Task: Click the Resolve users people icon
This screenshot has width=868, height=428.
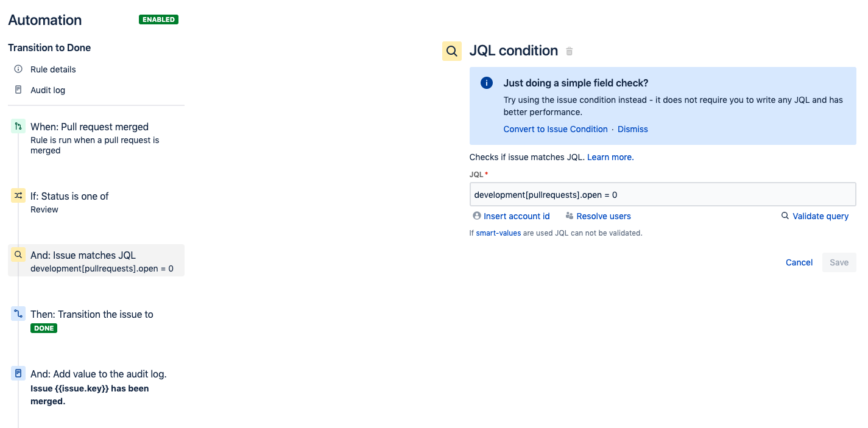Action: coord(570,216)
